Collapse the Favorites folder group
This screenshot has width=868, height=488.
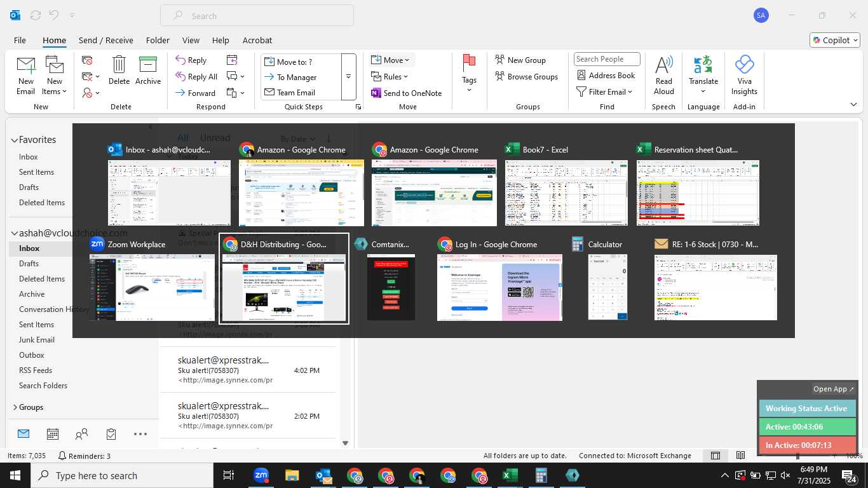14,140
